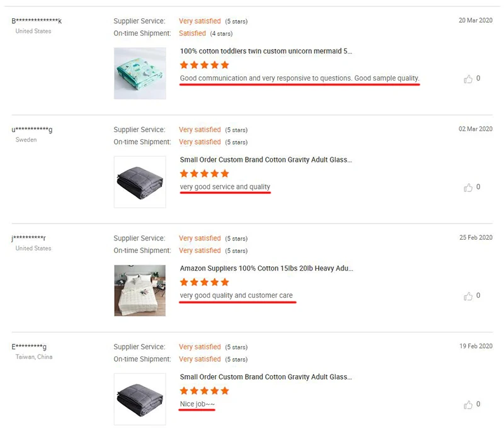The width and height of the screenshot is (504, 440).
Task: Click reviewer name u***********g from Sweden
Action: [x=32, y=130]
